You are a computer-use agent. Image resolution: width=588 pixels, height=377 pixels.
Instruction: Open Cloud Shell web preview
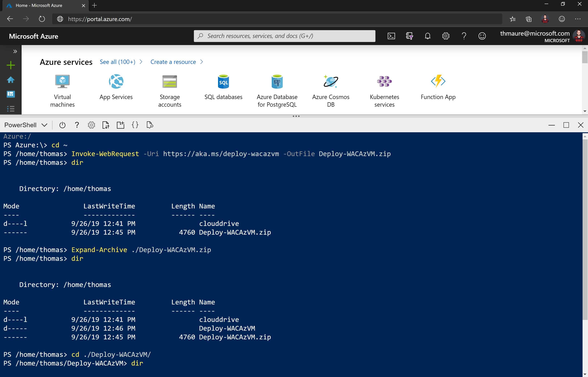coord(150,125)
